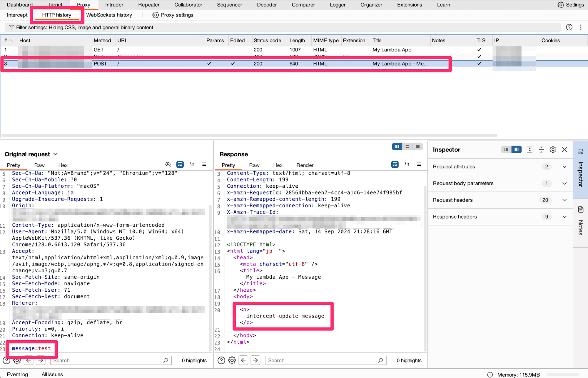This screenshot has width=588, height=378.
Task: Go to next match in request search
Action: (41, 360)
